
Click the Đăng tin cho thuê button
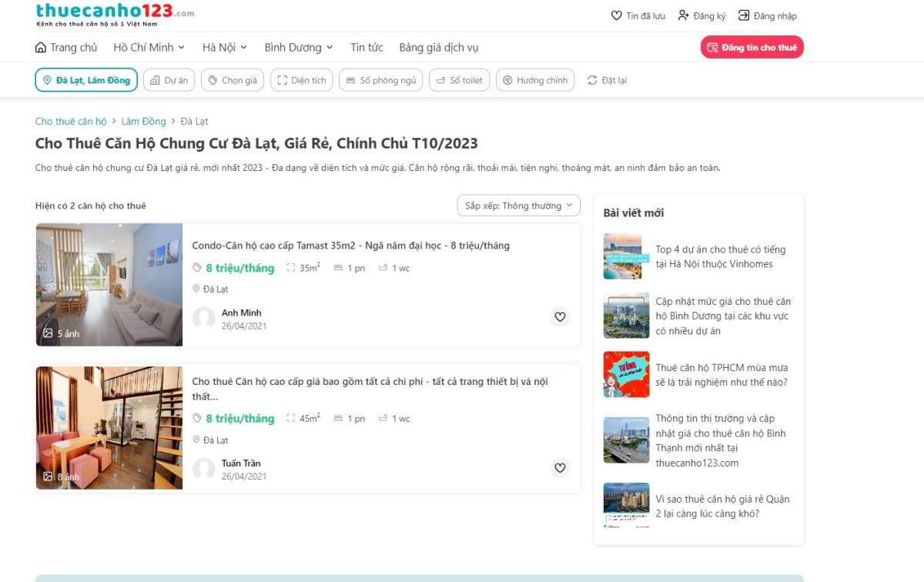(752, 47)
